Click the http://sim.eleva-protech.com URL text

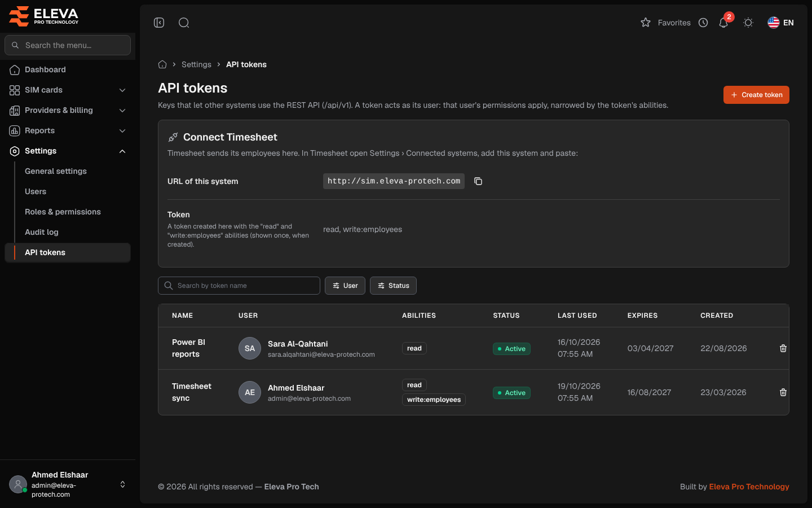(x=394, y=181)
